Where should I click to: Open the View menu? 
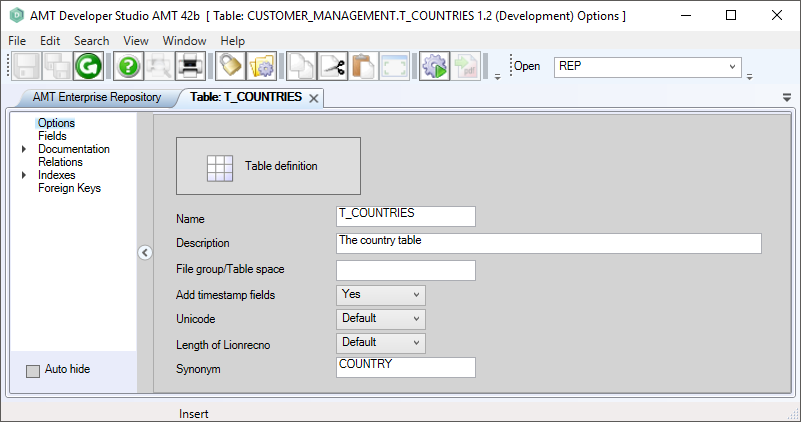point(136,41)
